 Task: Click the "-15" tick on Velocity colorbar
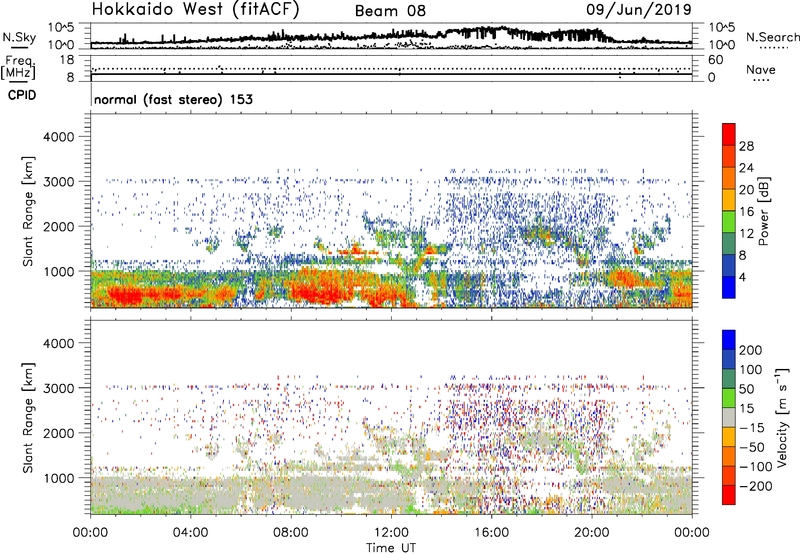pyautogui.click(x=752, y=427)
